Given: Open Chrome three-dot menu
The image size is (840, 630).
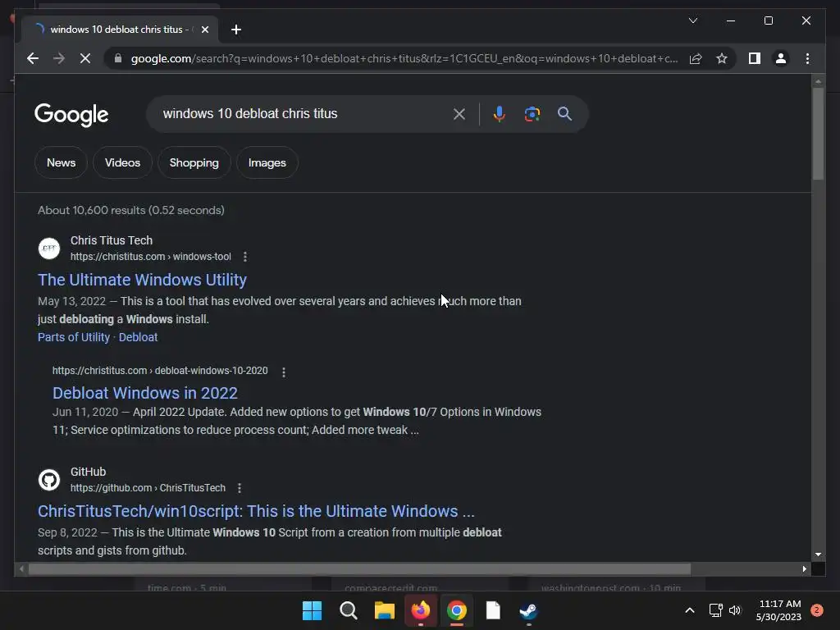Looking at the screenshot, I should (807, 58).
